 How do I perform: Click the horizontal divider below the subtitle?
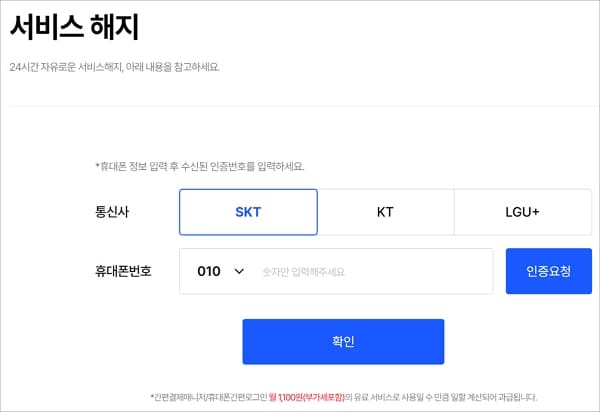(x=300, y=105)
